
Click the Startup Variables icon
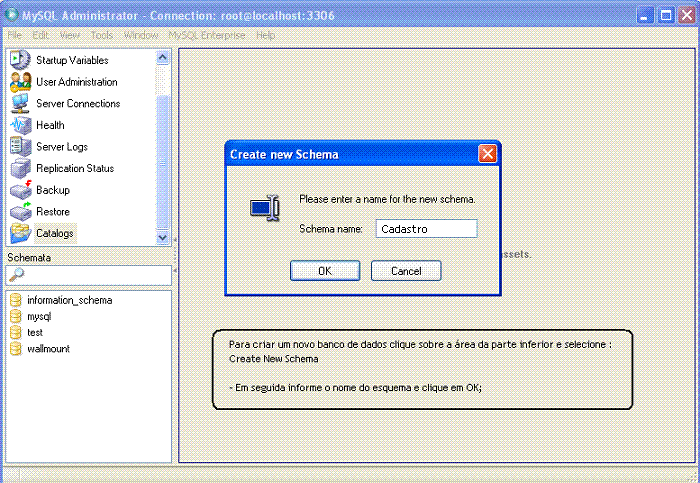[20, 59]
